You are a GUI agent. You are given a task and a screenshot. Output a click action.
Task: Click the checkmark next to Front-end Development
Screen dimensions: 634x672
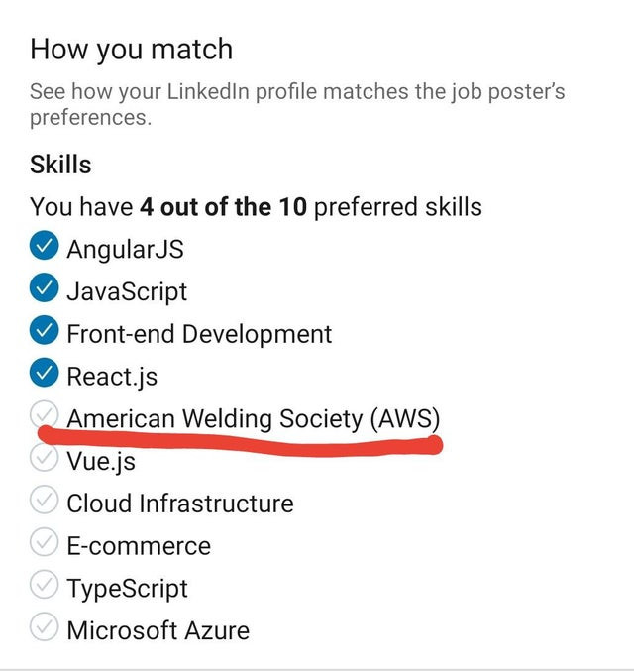45,330
